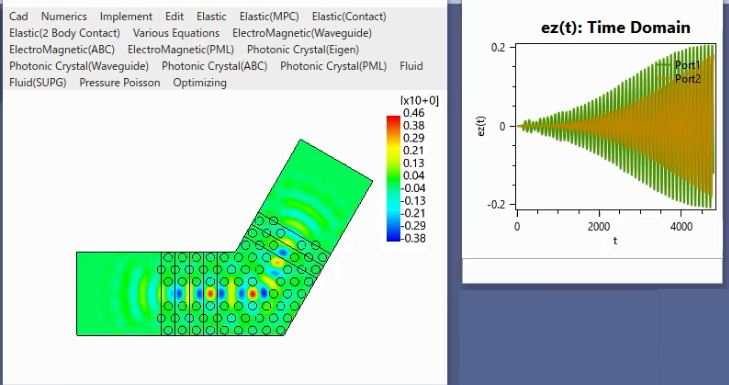Screen dimensions: 729x385
Task: Click the -0.13 value on color bar
Action: [412, 201]
